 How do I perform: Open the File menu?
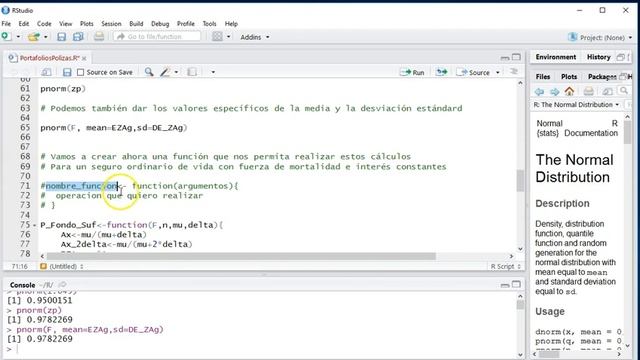pos(6,24)
